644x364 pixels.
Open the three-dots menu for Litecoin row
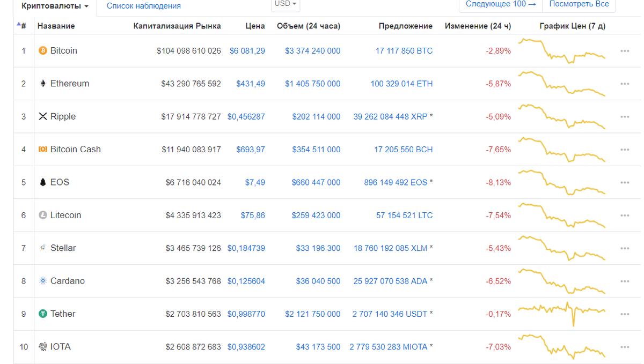625,216
